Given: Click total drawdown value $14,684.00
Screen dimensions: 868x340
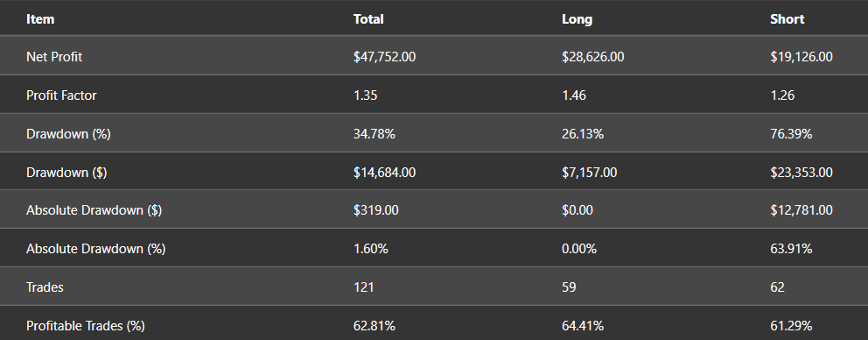Looking at the screenshot, I should pyautogui.click(x=384, y=173).
